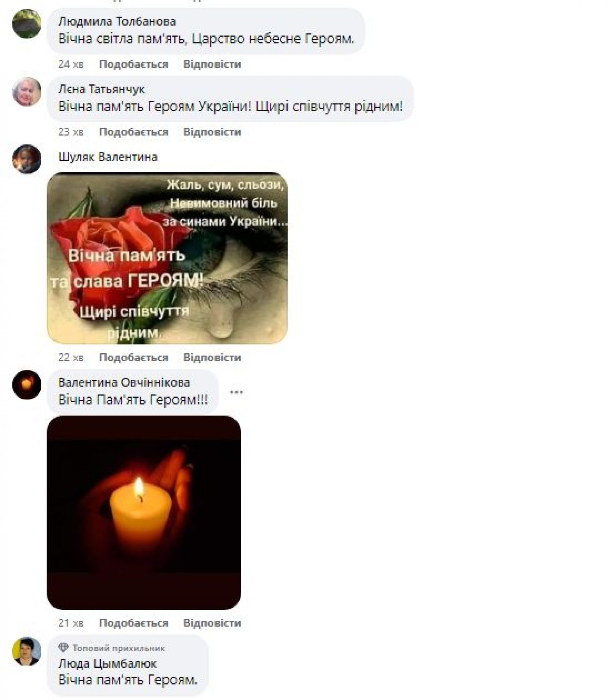This screenshot has width=613, height=700.
Task: Open Лєна Татьянчук's profile picture
Action: coord(27,91)
